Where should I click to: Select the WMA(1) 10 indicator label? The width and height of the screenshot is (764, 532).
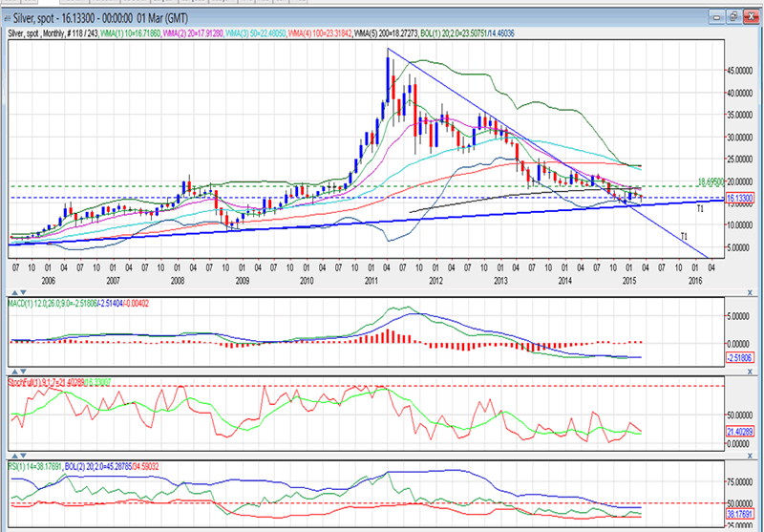point(131,32)
